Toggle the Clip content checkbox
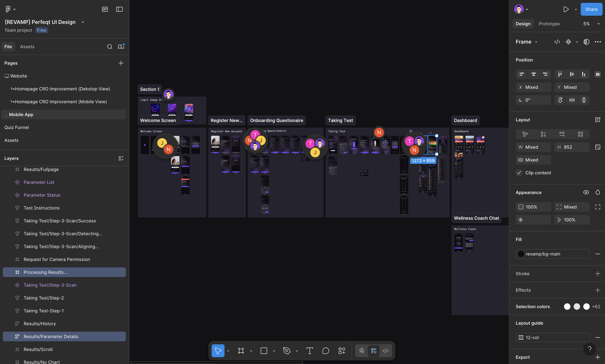This screenshot has height=364, width=605. click(519, 173)
